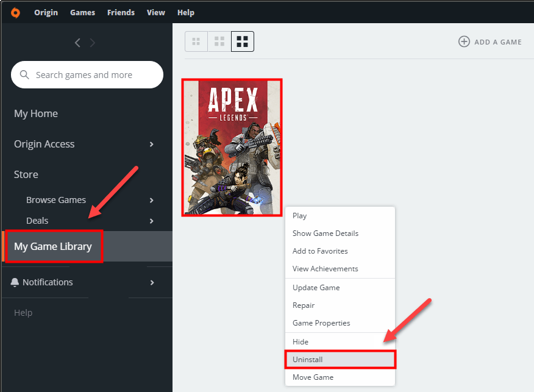This screenshot has height=392, width=534.
Task: Open the View menu
Action: (x=156, y=13)
